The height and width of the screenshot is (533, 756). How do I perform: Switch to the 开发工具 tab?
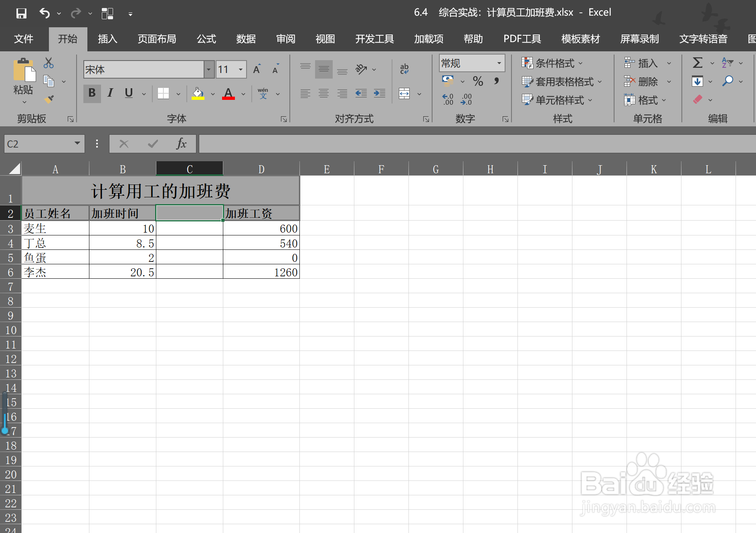[x=374, y=39]
